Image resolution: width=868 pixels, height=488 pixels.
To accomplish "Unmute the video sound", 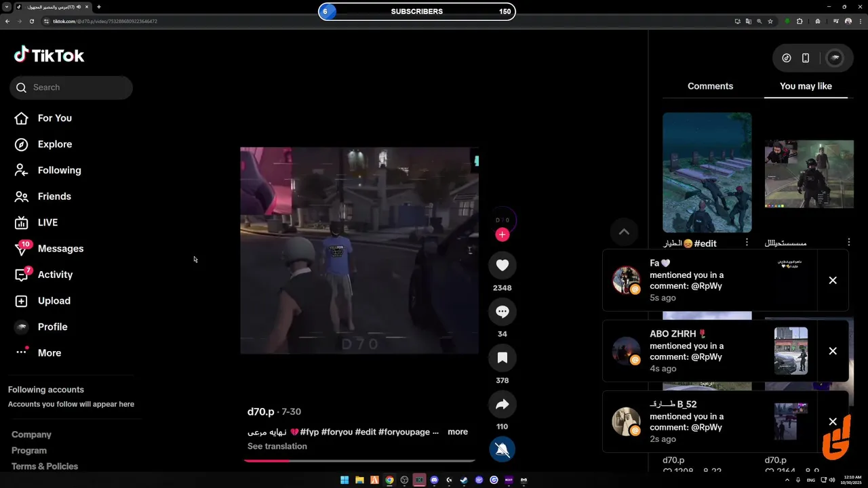I will point(502,449).
